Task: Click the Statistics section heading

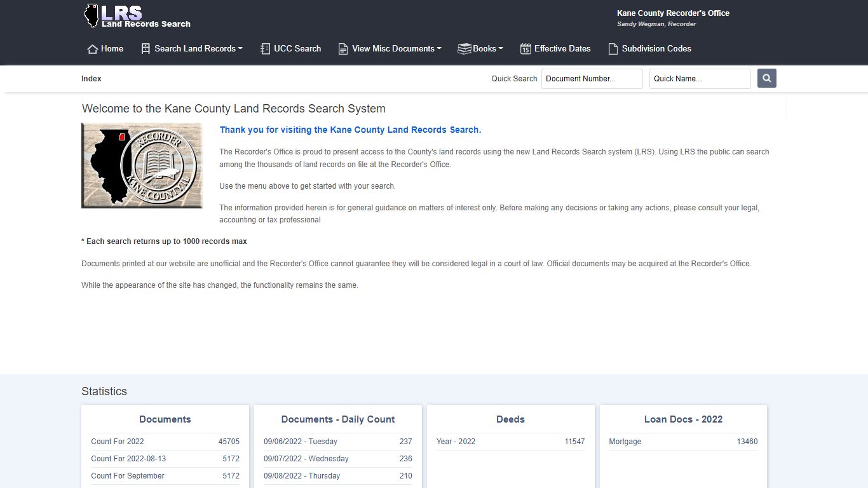Action: pos(104,391)
